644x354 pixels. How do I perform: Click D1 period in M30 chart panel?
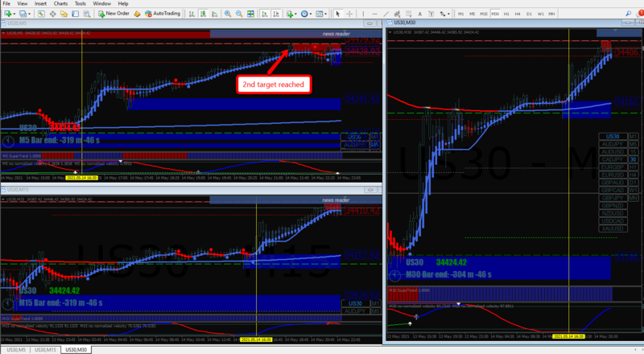(633, 183)
